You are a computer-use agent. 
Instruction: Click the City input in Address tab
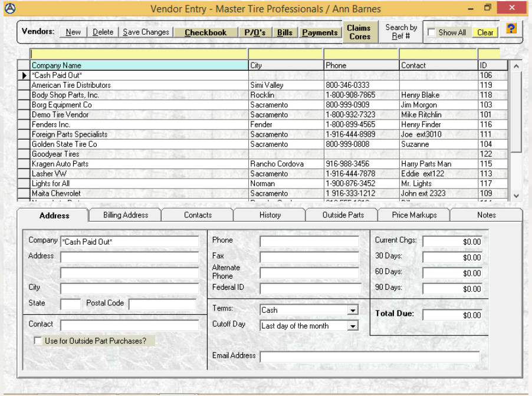coord(130,289)
